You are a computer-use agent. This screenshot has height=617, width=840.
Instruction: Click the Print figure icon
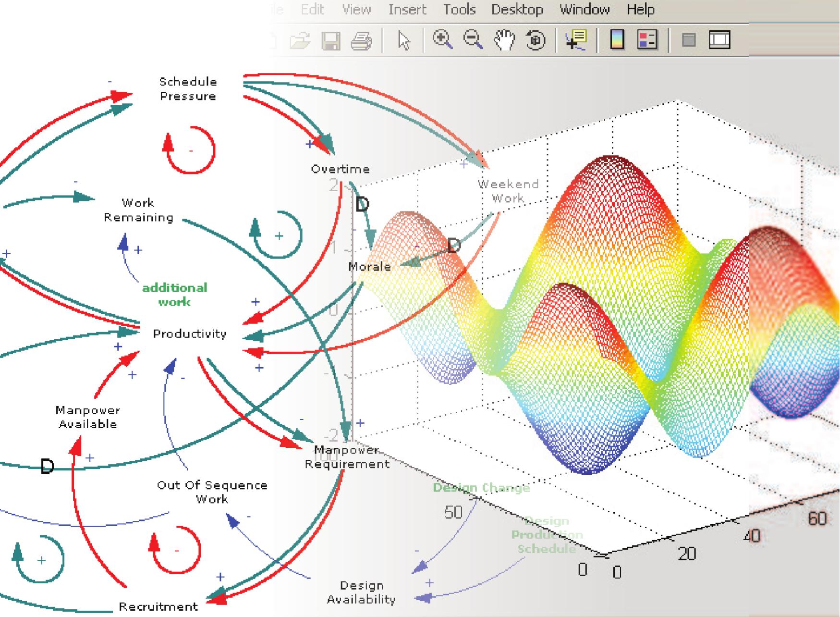[x=361, y=41]
